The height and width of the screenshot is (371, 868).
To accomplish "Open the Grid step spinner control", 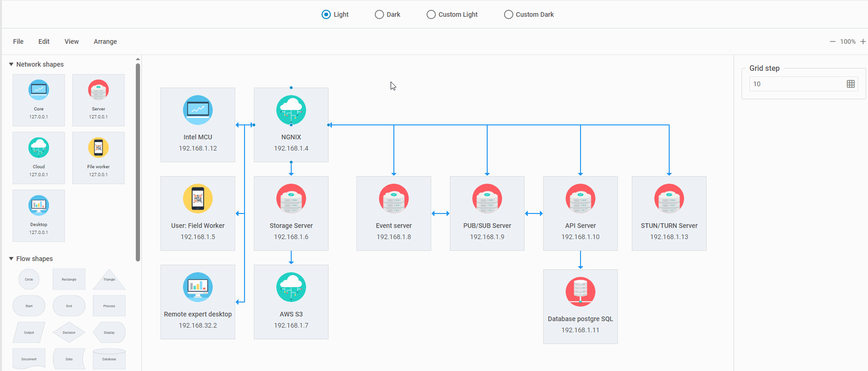I will (x=850, y=84).
